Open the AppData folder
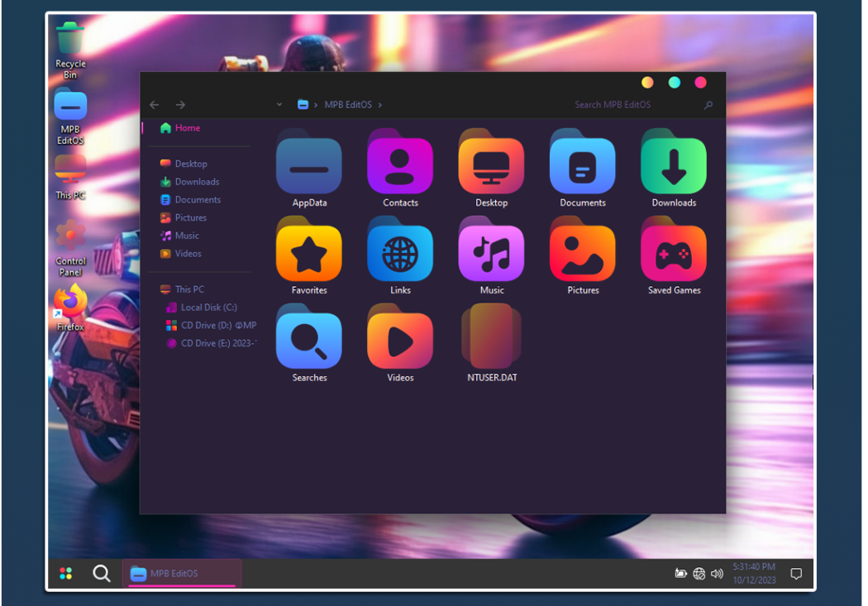Image resolution: width=868 pixels, height=606 pixels. [309, 168]
